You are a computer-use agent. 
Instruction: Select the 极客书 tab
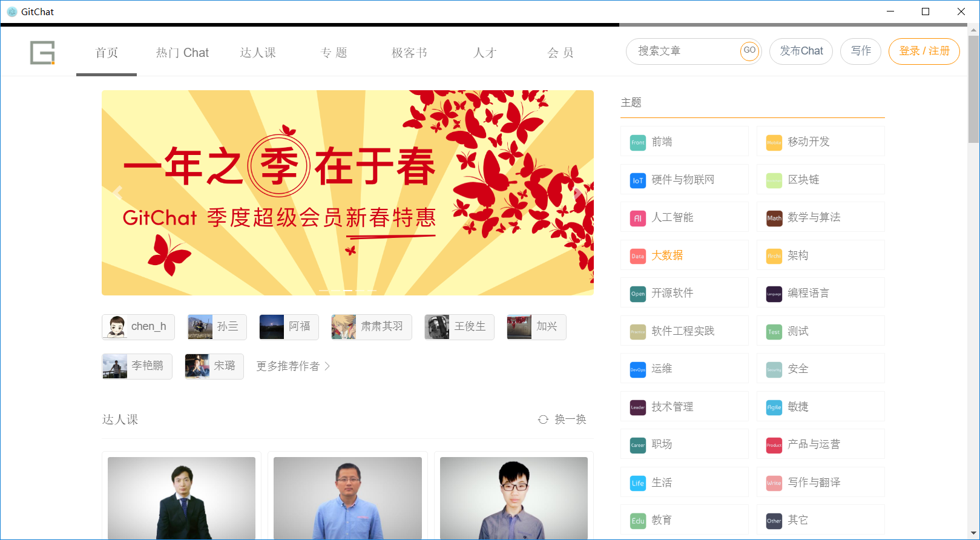point(409,53)
